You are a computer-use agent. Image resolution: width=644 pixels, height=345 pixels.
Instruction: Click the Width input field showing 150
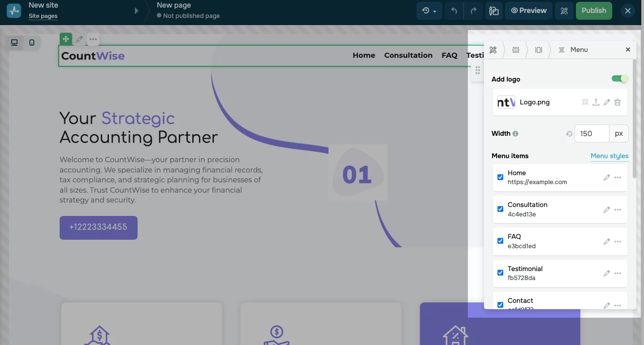click(x=592, y=134)
